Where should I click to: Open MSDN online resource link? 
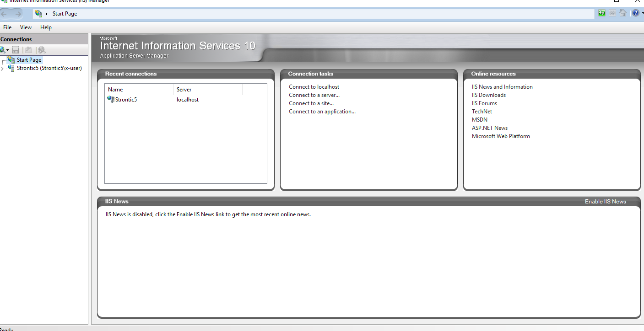[x=480, y=120]
